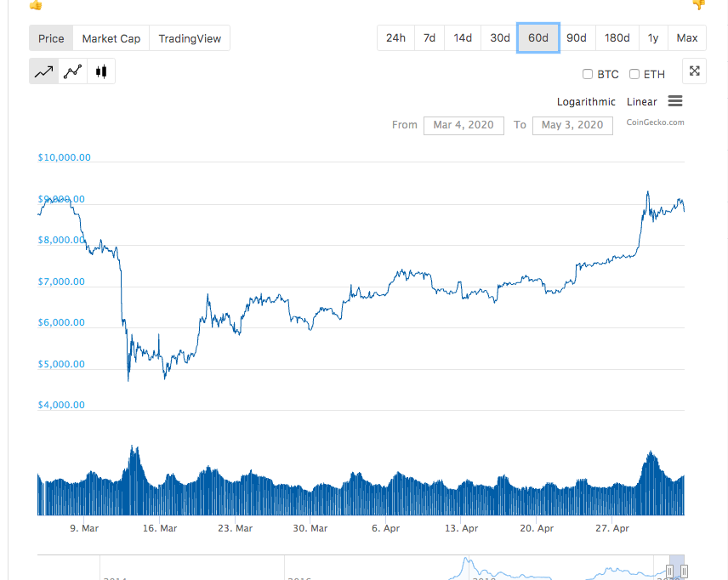Viewport: 728px width, 580px height.
Task: Select the candlestick chart icon
Action: point(101,71)
